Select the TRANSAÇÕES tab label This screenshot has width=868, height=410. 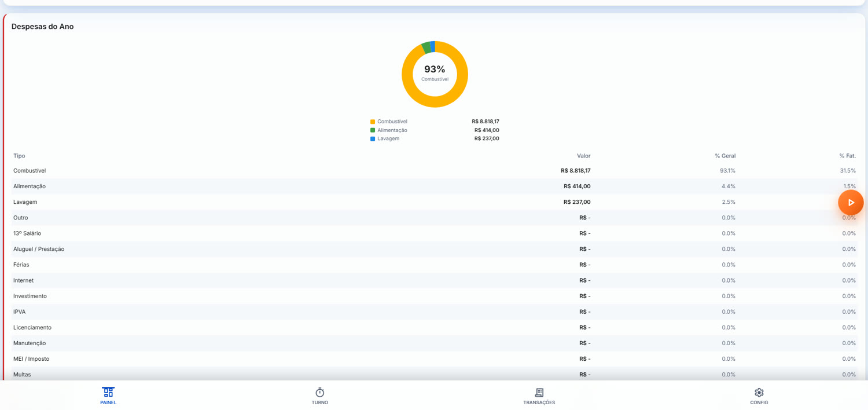539,402
